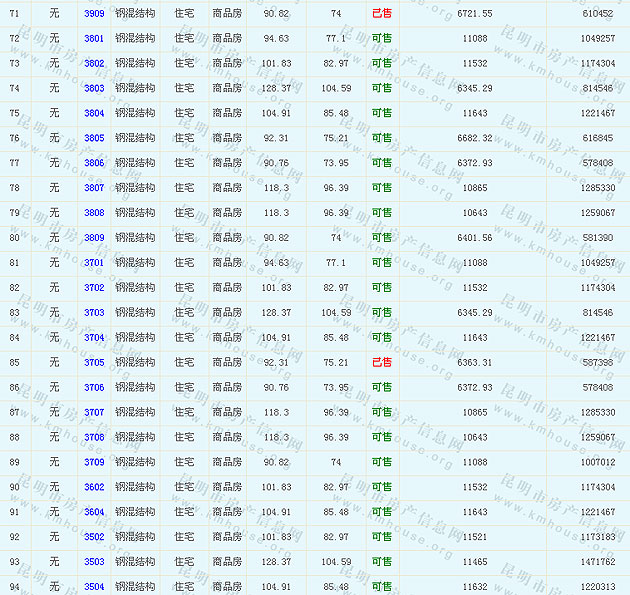The width and height of the screenshot is (630, 595).
Task: Select room 3701 link
Action: point(94,263)
